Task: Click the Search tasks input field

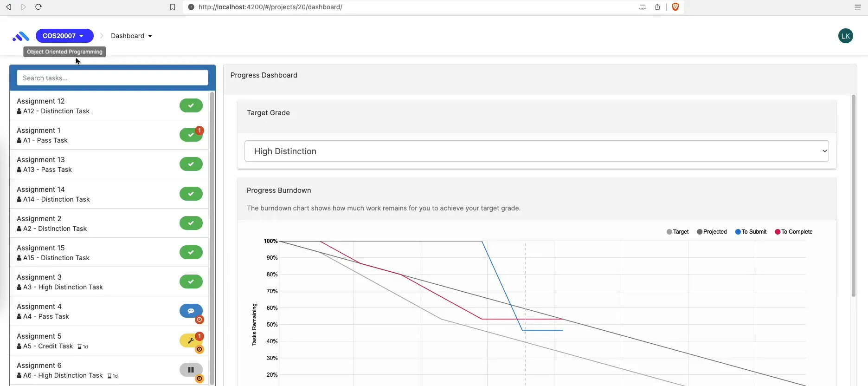Action: [112, 78]
